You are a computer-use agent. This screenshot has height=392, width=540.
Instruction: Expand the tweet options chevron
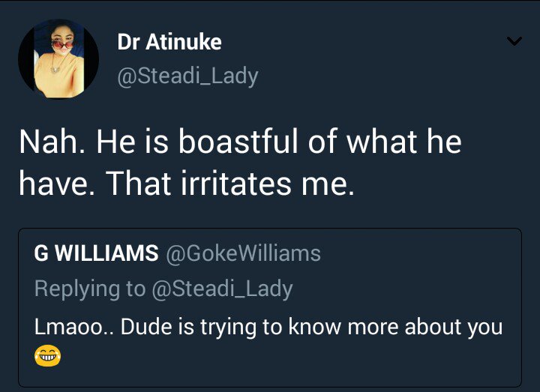pyautogui.click(x=514, y=42)
